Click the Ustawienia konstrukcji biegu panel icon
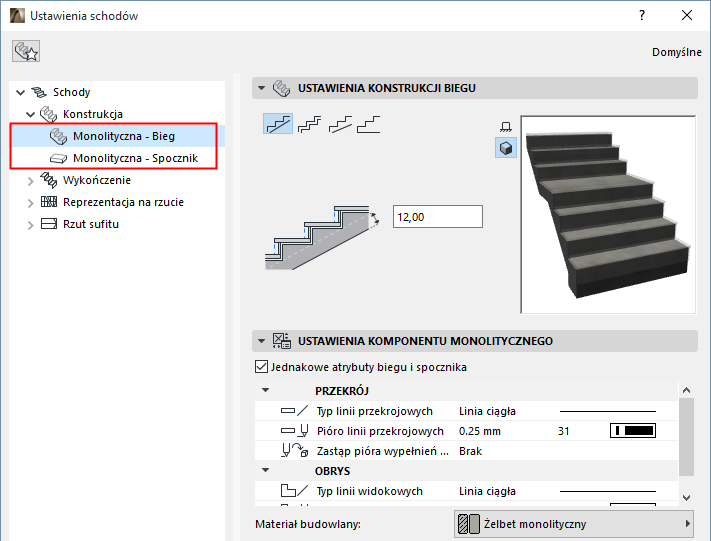 [x=281, y=88]
